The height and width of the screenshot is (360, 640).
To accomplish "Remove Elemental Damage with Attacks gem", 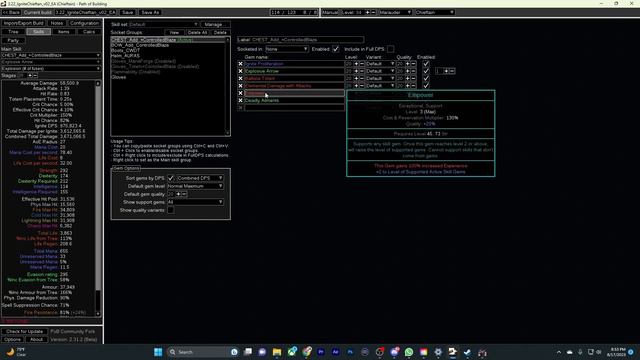I will pyautogui.click(x=240, y=86).
